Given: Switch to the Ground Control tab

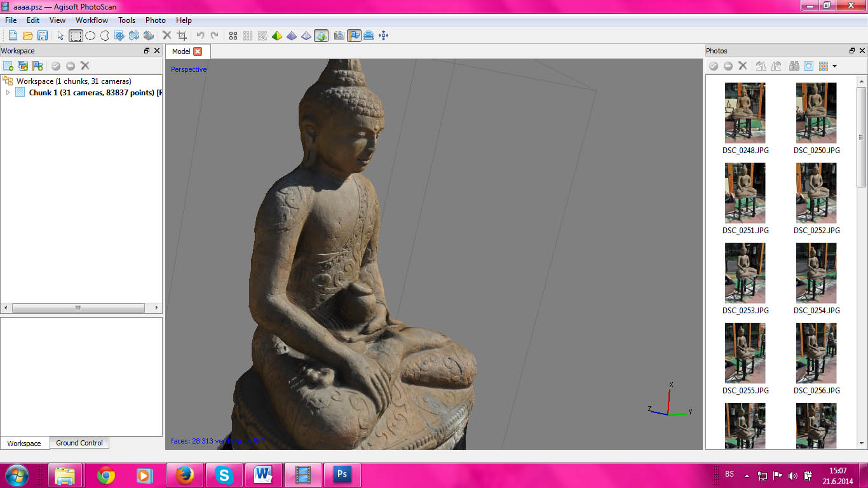Looking at the screenshot, I should click(x=79, y=443).
